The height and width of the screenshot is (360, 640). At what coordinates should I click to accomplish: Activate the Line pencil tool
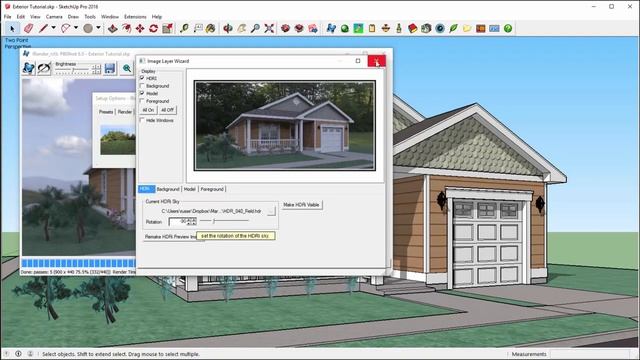pyautogui.click(x=43, y=28)
